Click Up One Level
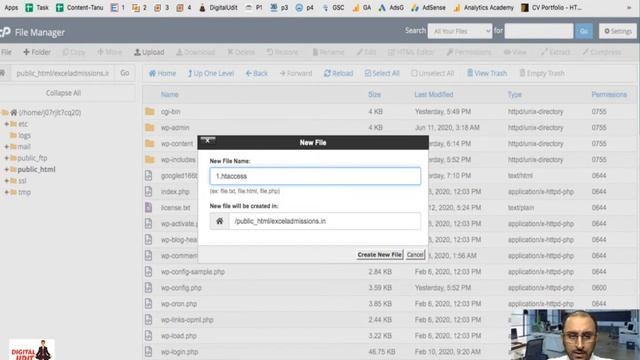Image resolution: width=640 pixels, height=360 pixels. (x=211, y=73)
